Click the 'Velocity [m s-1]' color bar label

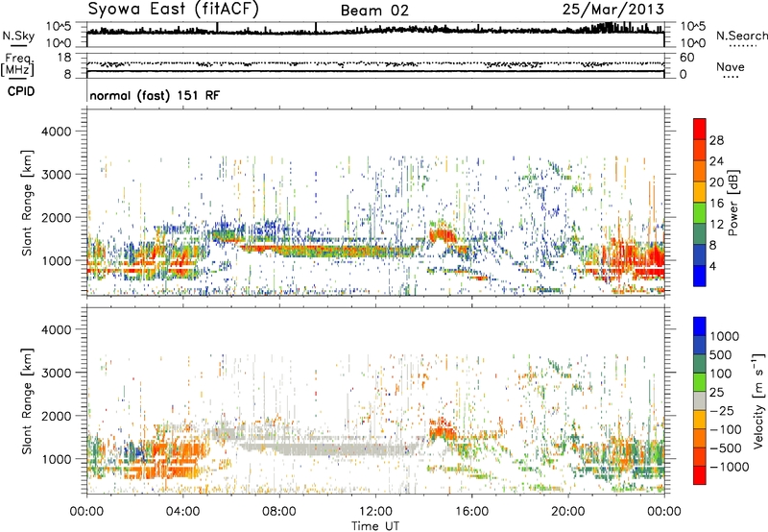[758, 400]
